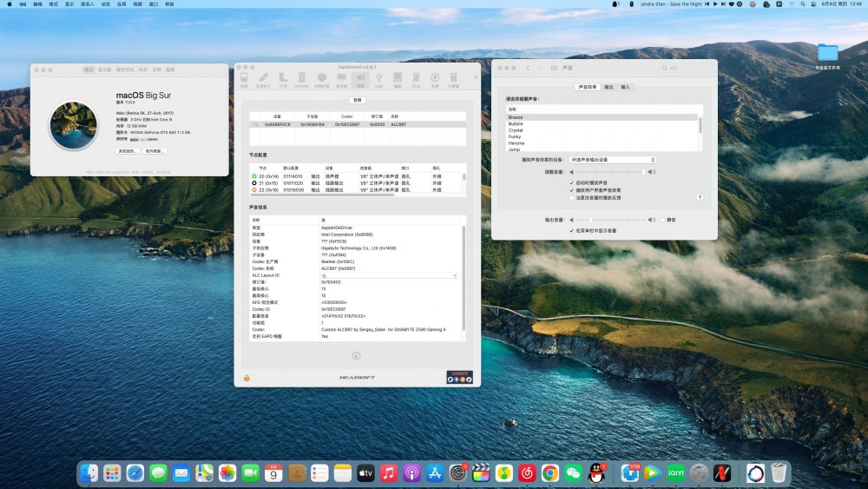Click the orange lock icon in Hackintool
This screenshot has width=868, height=489.
coord(247,378)
